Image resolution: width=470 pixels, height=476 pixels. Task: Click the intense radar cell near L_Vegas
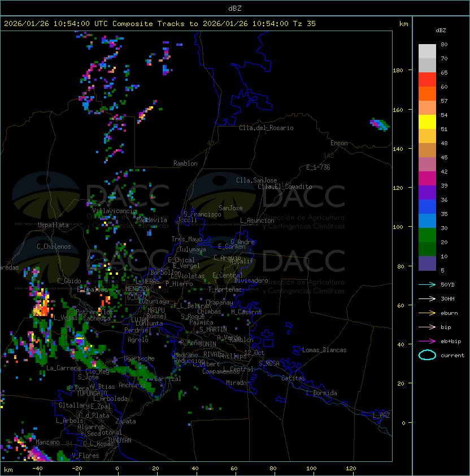pyautogui.click(x=42, y=306)
